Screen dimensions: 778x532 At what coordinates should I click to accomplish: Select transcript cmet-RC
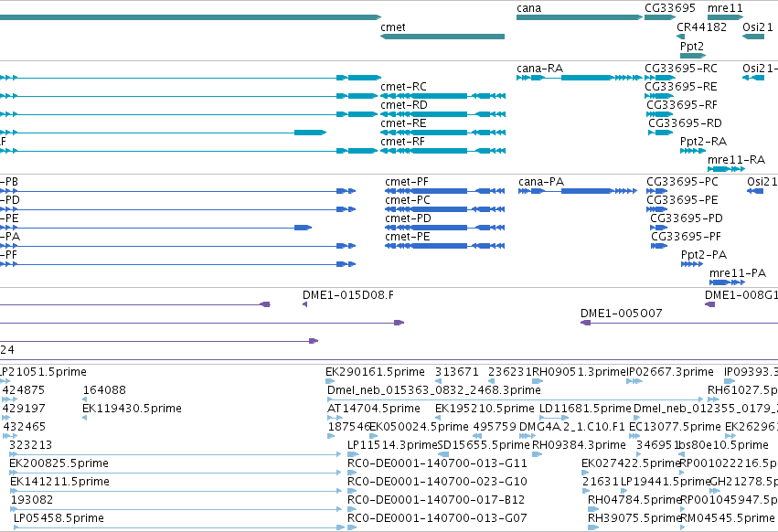coord(443,96)
